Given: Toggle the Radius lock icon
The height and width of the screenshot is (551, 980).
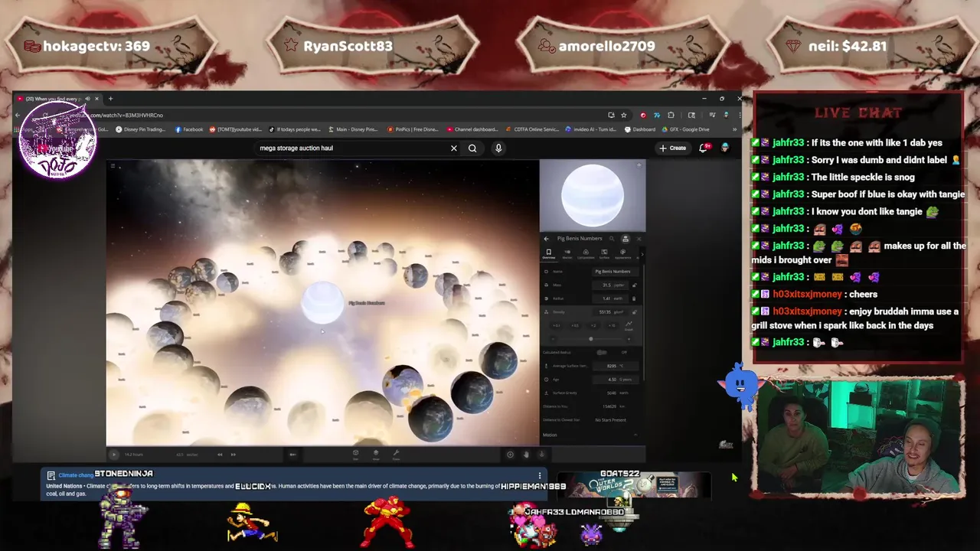Looking at the screenshot, I should pyautogui.click(x=634, y=298).
